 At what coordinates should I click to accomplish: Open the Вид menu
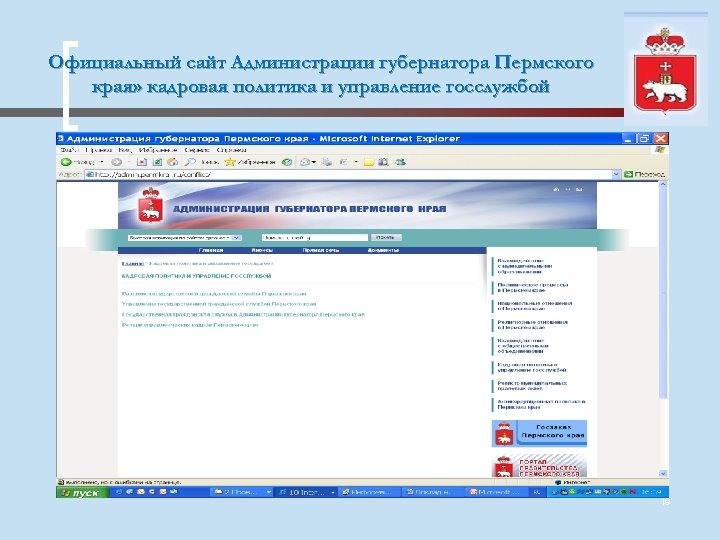click(x=125, y=150)
